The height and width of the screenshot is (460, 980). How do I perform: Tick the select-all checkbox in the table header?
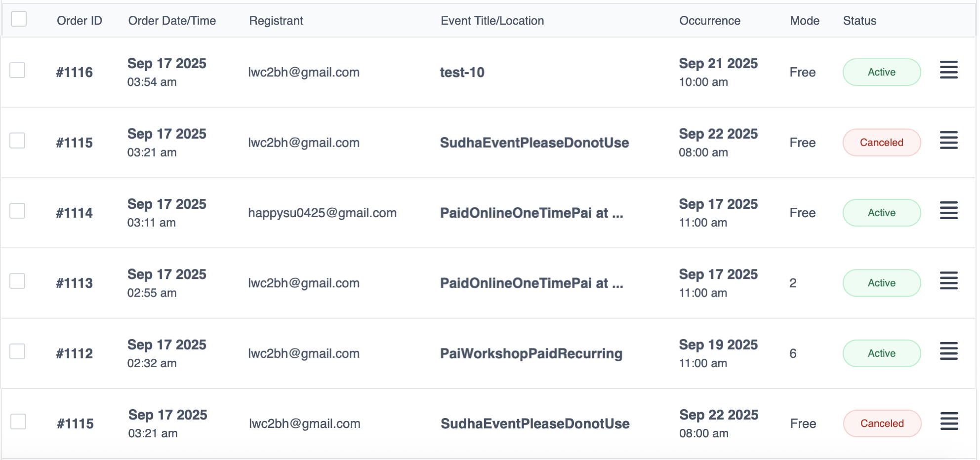click(19, 19)
